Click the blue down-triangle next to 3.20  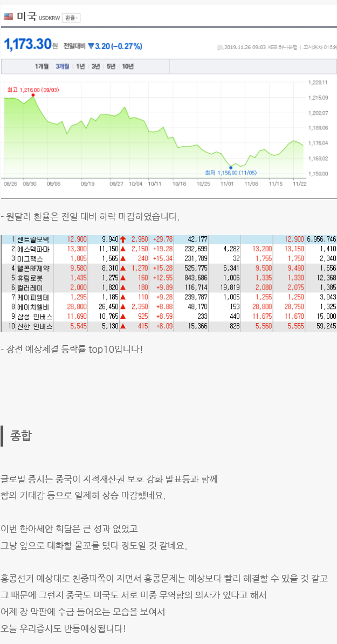pyautogui.click(x=91, y=46)
